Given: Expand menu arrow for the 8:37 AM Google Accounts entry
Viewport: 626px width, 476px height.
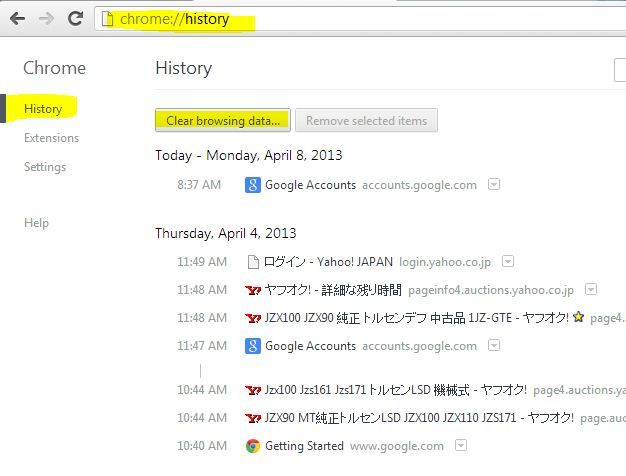Looking at the screenshot, I should [494, 185].
